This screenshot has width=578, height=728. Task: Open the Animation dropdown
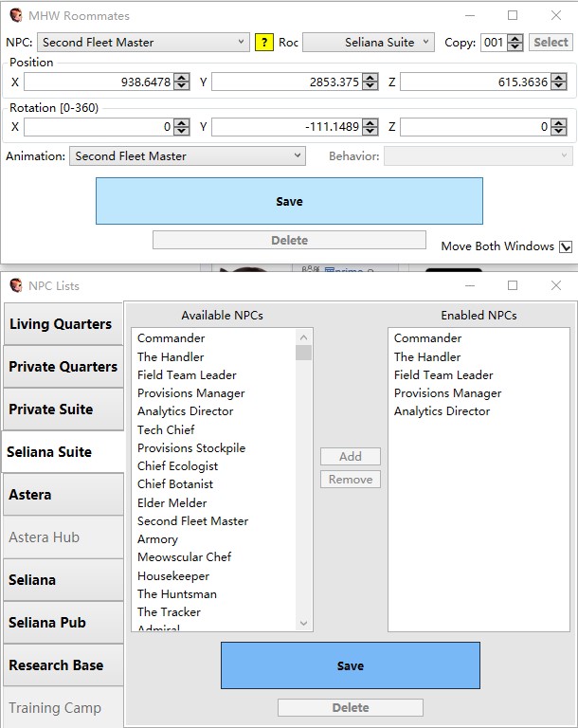click(188, 156)
